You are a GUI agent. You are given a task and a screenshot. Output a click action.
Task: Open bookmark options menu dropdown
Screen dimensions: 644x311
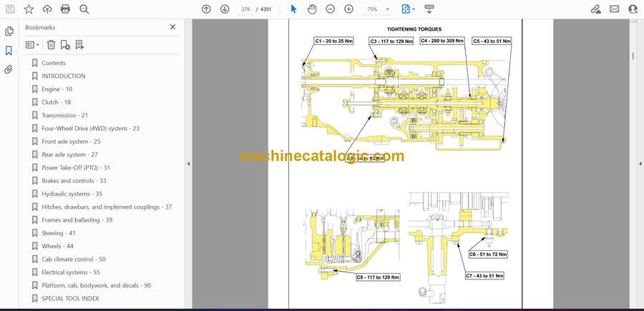32,45
